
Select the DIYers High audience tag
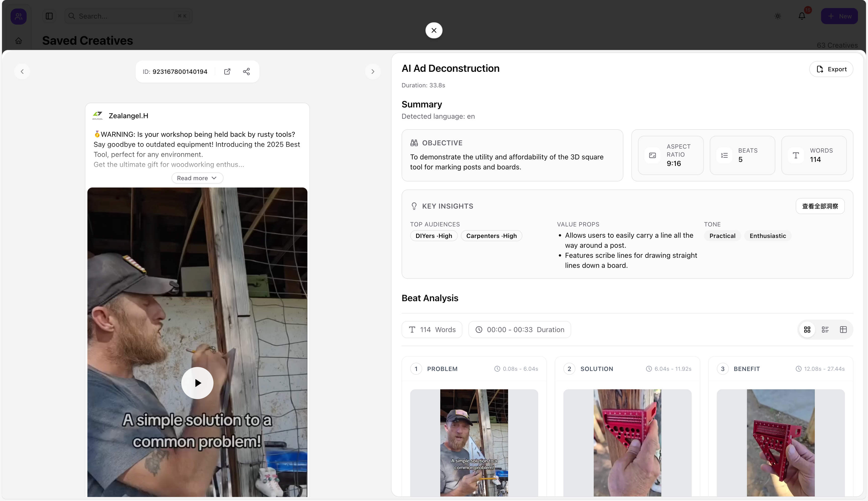[433, 236]
